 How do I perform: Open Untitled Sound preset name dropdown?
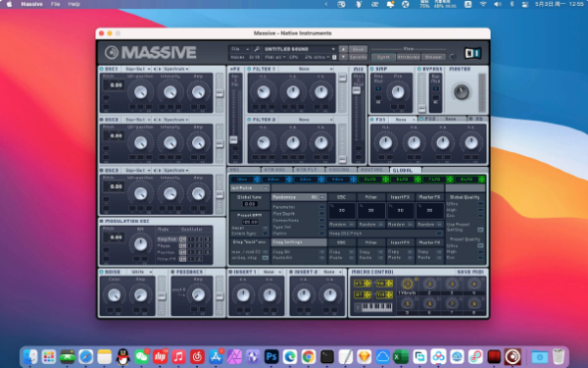pyautogui.click(x=299, y=49)
